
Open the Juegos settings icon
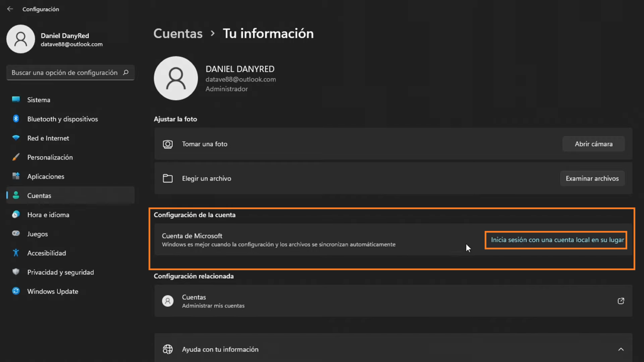pos(16,234)
